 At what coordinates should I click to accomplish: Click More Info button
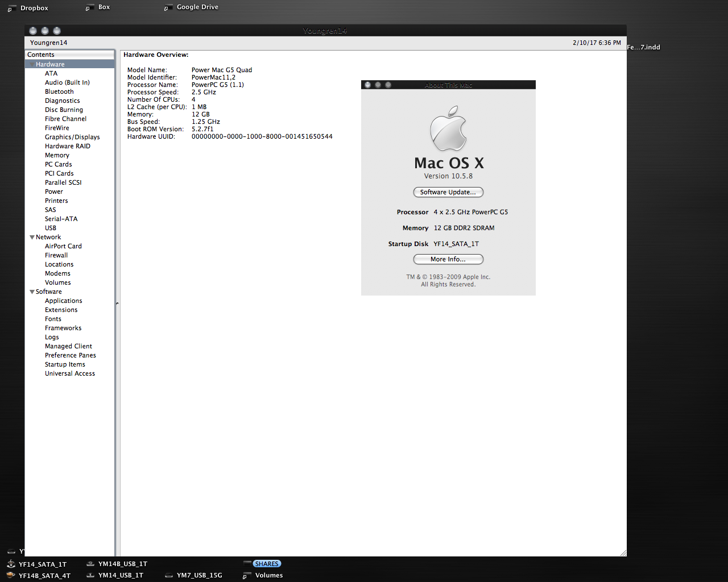[x=448, y=259]
